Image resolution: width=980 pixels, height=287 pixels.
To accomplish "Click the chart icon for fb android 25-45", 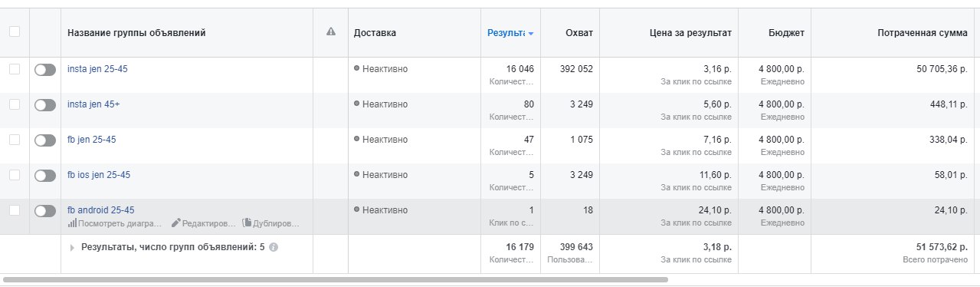I will tap(72, 223).
